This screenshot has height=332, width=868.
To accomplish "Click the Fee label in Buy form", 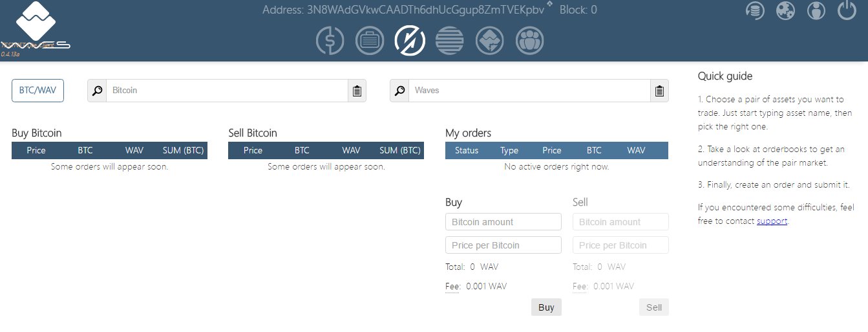I will pos(452,286).
